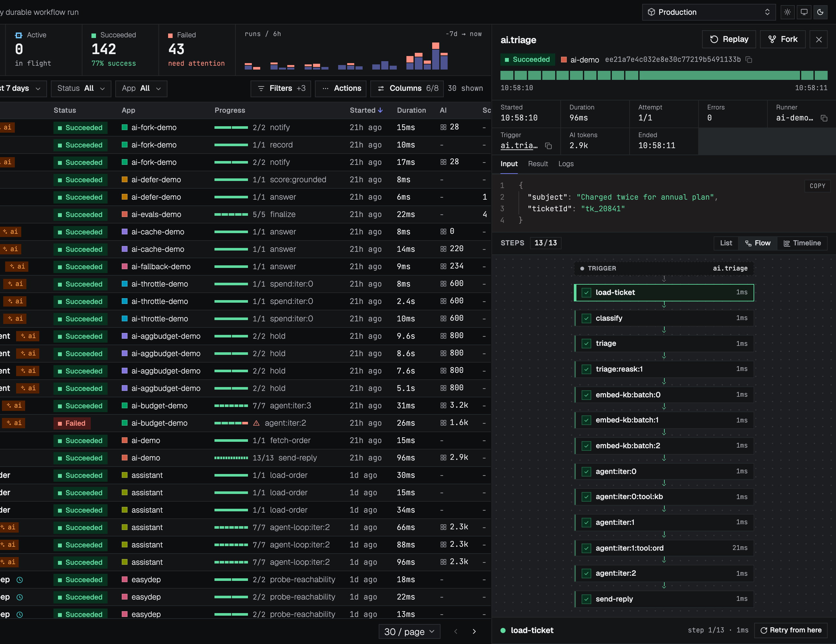Switch to dark theme moon icon
The height and width of the screenshot is (644, 836).
(x=820, y=12)
